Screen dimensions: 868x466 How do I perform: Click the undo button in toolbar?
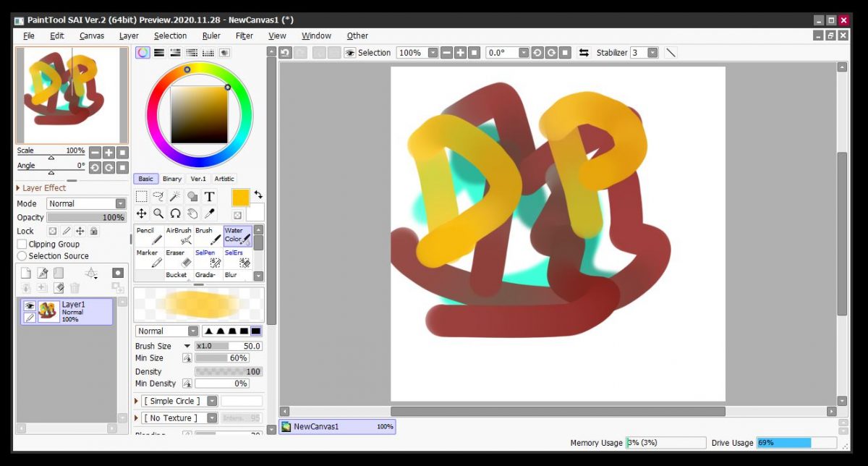click(x=285, y=53)
